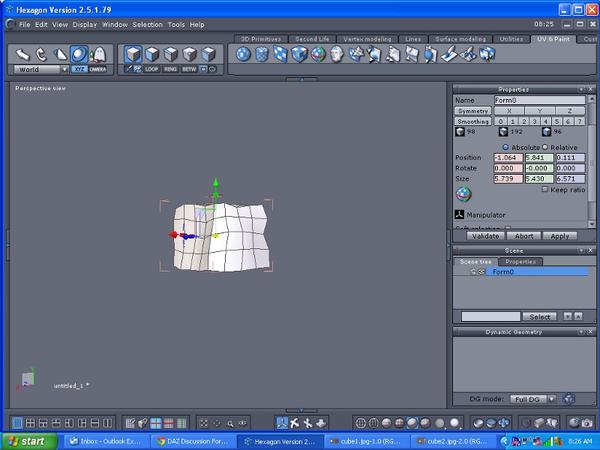Pick the third cube selection-mode icon
This screenshot has width=600, height=450.
pyautogui.click(x=171, y=54)
